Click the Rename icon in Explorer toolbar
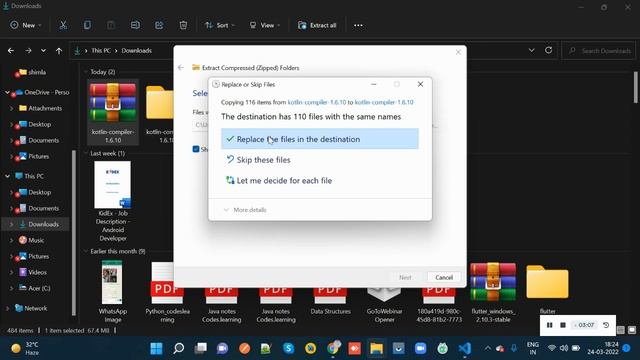This screenshot has height=360, width=640. [135, 25]
